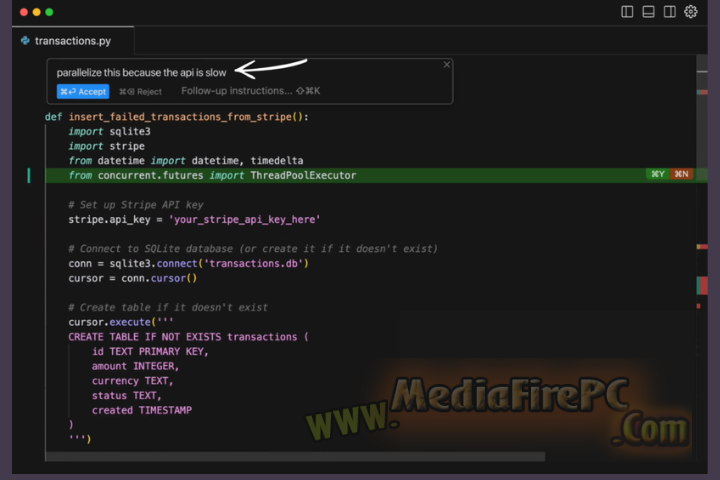Click the green diff gutter marker
Viewport: 720px width, 480px height.
[29, 175]
